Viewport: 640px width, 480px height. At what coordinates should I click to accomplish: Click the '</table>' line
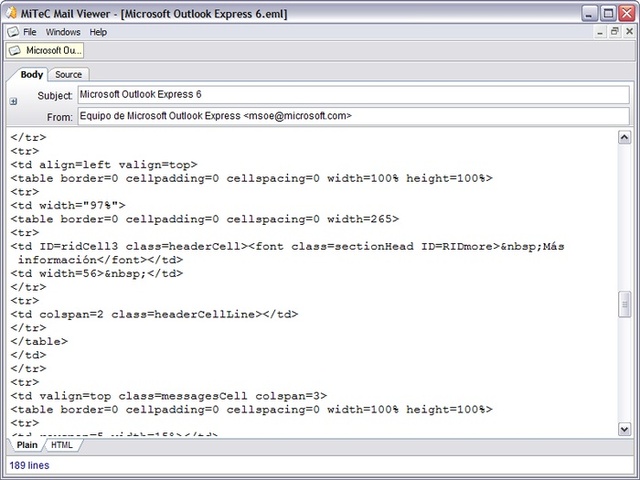click(x=39, y=341)
